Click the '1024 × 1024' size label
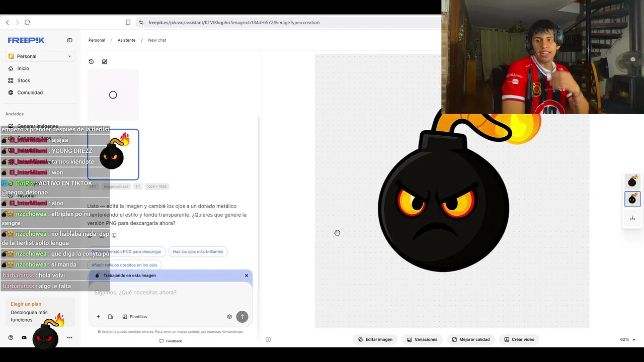The height and width of the screenshot is (362, 644). [x=156, y=187]
